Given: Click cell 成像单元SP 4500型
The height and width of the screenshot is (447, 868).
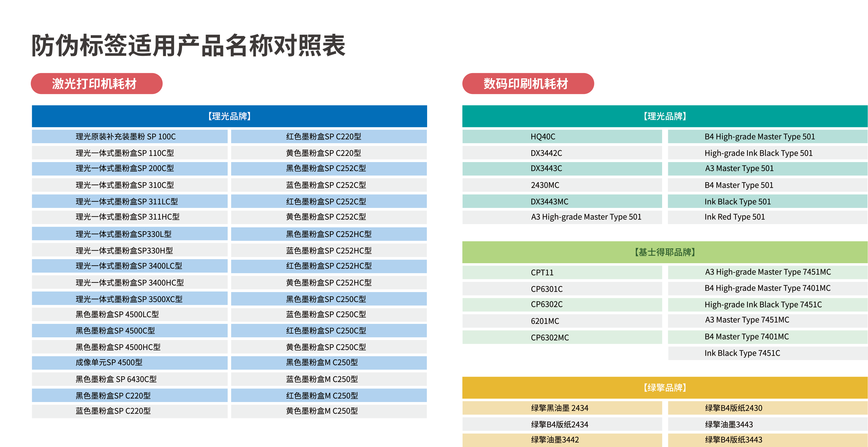Looking at the screenshot, I should pyautogui.click(x=130, y=363).
